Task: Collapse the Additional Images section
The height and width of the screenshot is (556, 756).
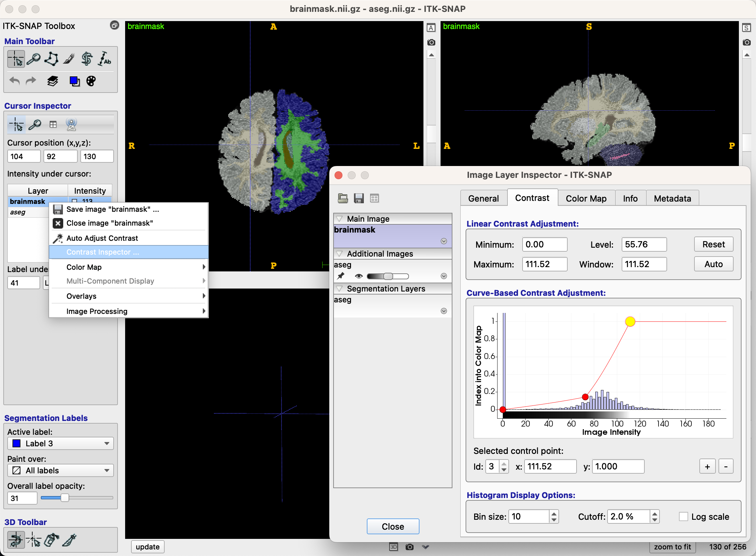Action: point(340,254)
